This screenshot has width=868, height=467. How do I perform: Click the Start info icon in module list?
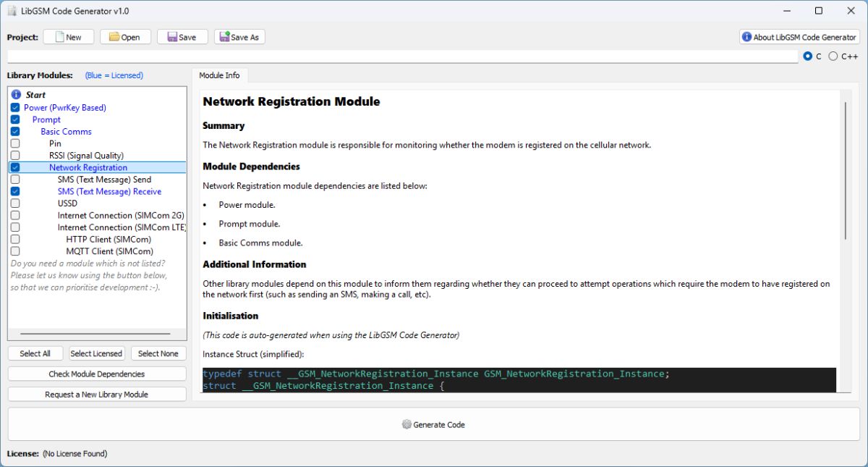[16, 95]
